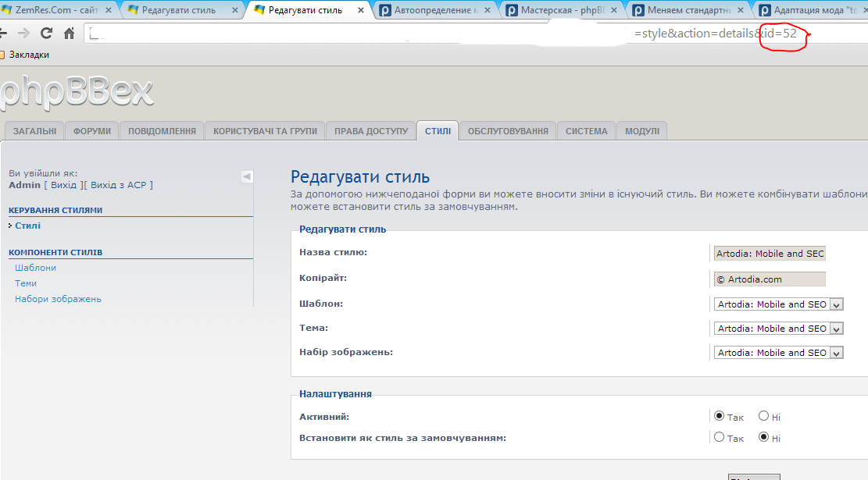Click the Назва стилю input field
Screen dimensions: 868x480
[770, 254]
